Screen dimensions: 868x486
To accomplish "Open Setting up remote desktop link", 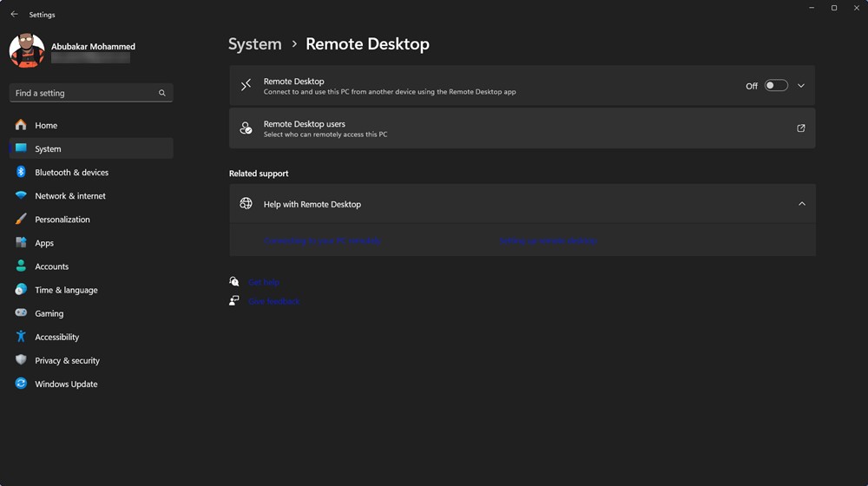I will click(x=548, y=240).
